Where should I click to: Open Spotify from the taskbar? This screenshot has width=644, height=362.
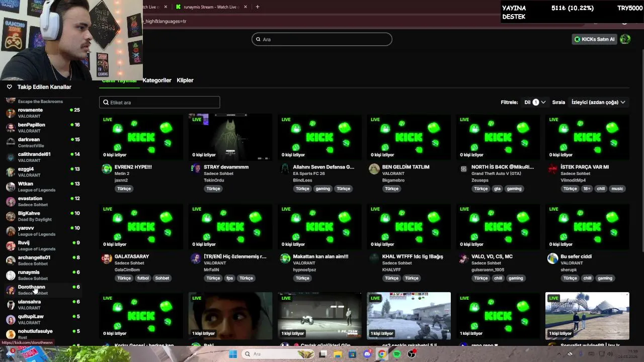point(397,354)
